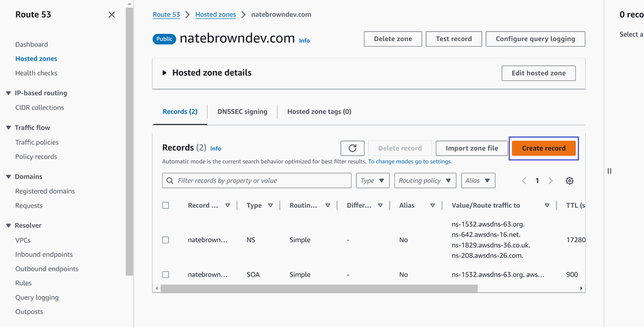644x327 pixels.
Task: Click Import zone file button
Action: (472, 148)
